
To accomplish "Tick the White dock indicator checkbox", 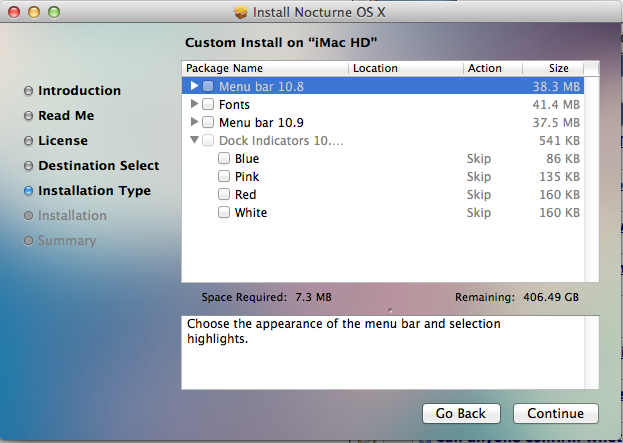I will (x=224, y=212).
